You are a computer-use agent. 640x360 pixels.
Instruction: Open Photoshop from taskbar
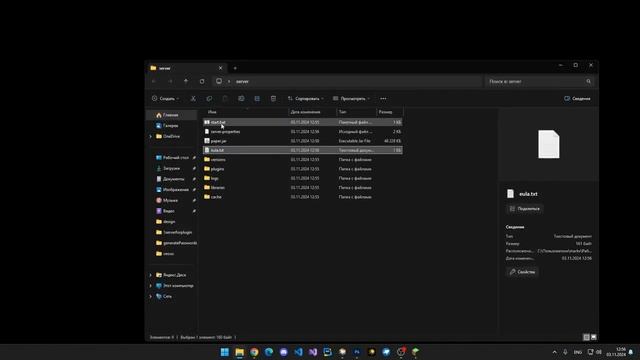(357, 352)
